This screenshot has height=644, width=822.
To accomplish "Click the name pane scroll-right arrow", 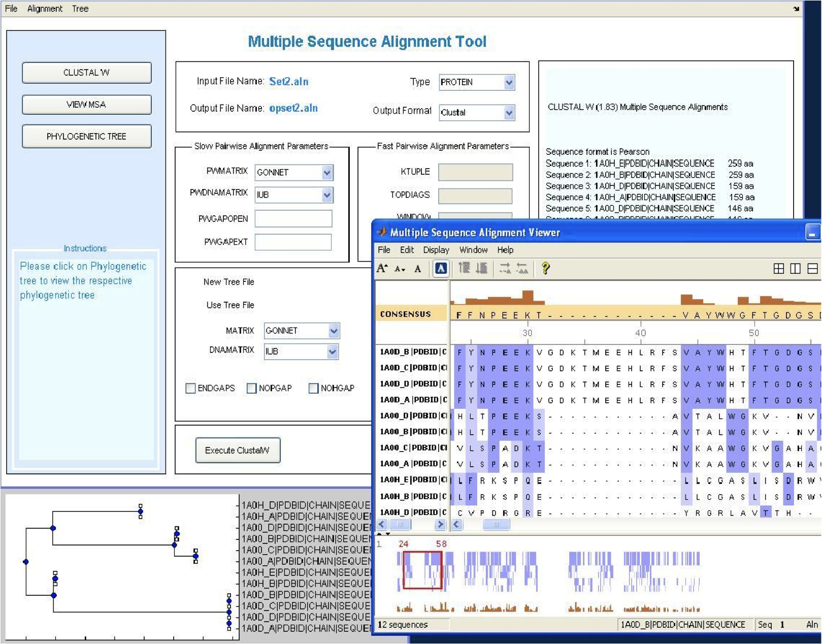I will coord(440,525).
